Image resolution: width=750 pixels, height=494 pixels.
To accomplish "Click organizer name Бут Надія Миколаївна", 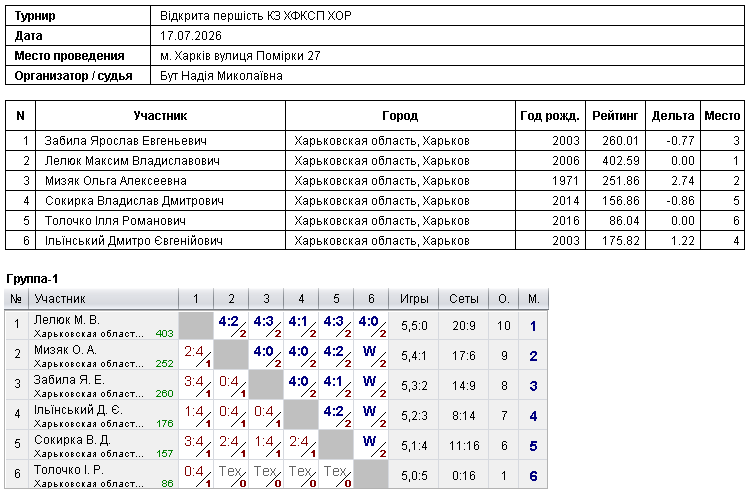I will 221,76.
